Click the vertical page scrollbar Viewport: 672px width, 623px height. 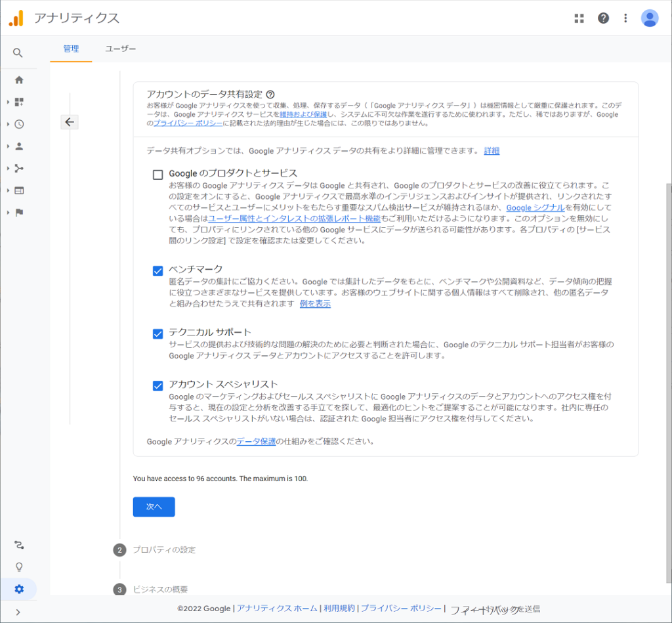[669, 383]
